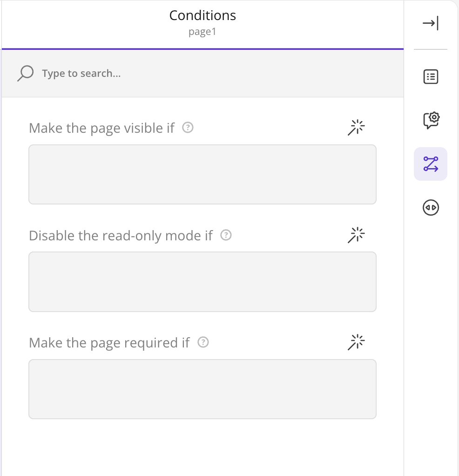459x476 pixels.
Task: Show help for "Disable the read-only mode if"
Action: pos(226,235)
